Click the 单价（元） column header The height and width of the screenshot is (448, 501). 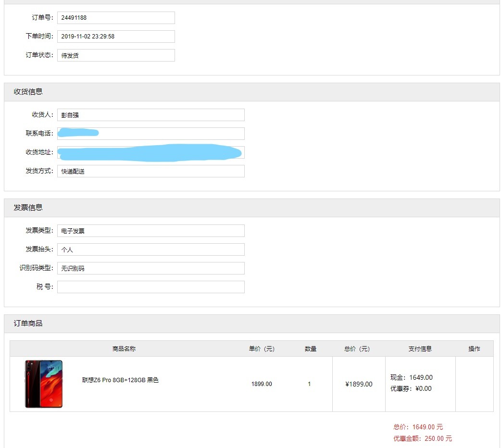262,348
